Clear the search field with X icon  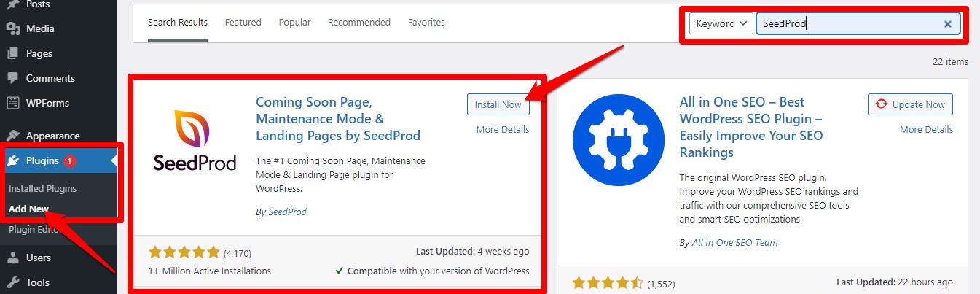(x=947, y=24)
